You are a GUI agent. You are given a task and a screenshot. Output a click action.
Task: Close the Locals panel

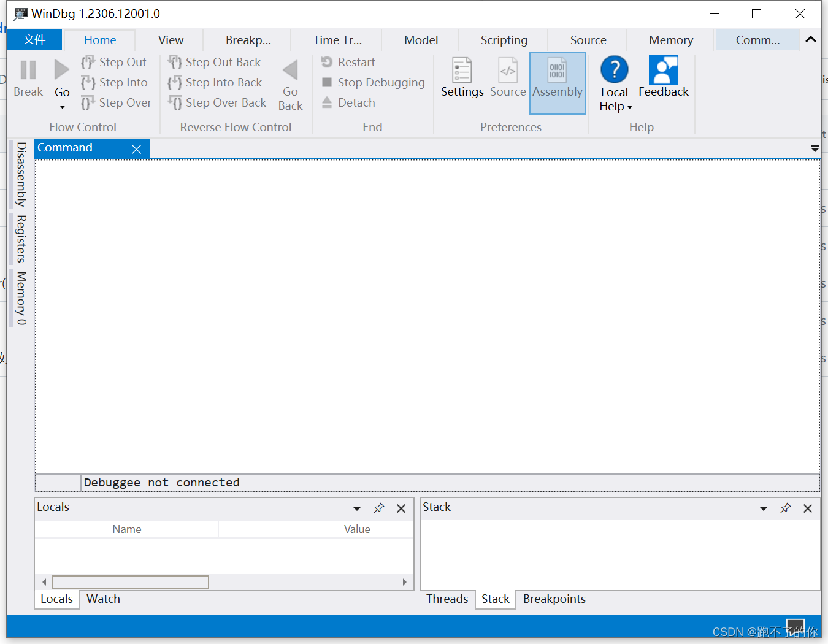tap(401, 508)
